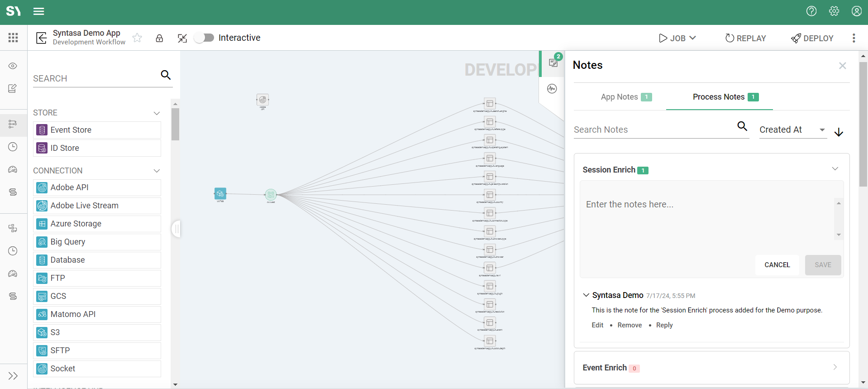This screenshot has width=868, height=389.
Task: Open the JOB dropdown menu
Action: (x=677, y=38)
